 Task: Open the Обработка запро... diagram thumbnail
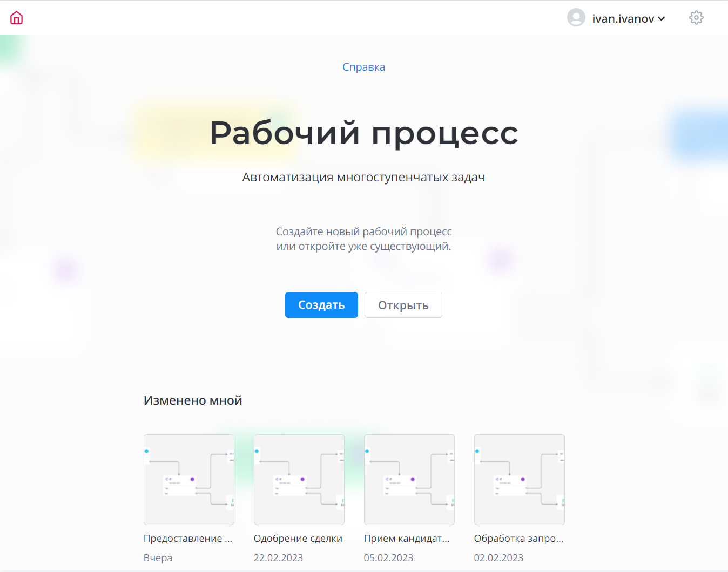pos(520,479)
